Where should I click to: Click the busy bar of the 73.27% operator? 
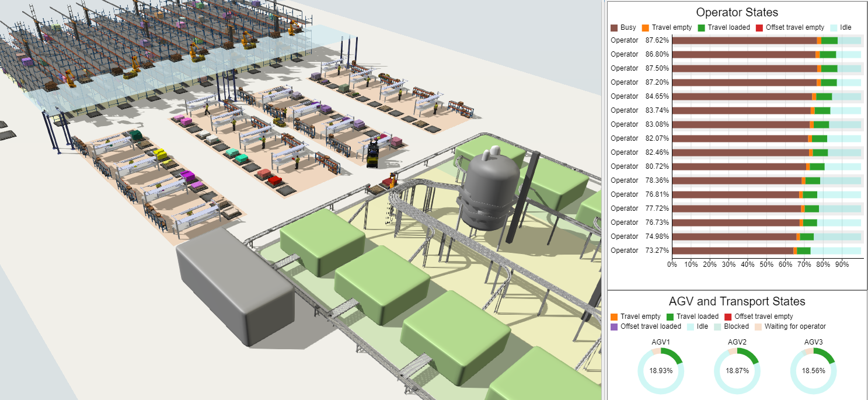733,251
